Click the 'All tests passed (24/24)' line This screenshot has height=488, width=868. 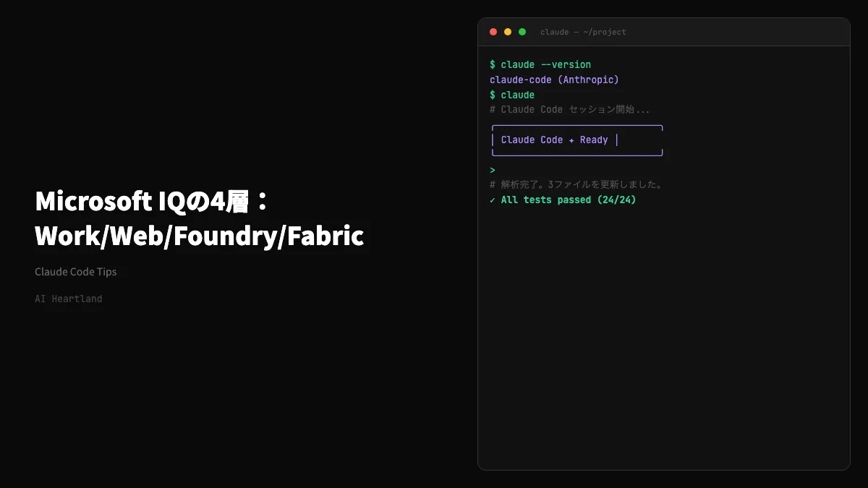coord(563,200)
